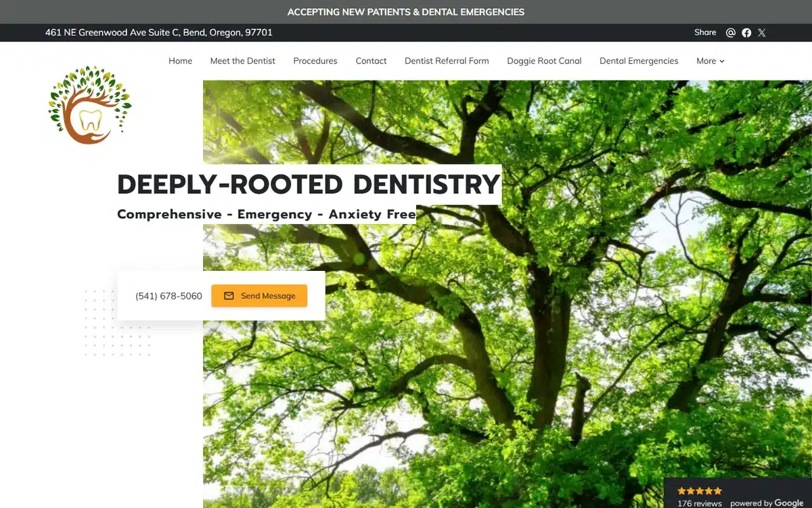Click the tree and tooth logo
812x508 pixels.
pyautogui.click(x=90, y=105)
